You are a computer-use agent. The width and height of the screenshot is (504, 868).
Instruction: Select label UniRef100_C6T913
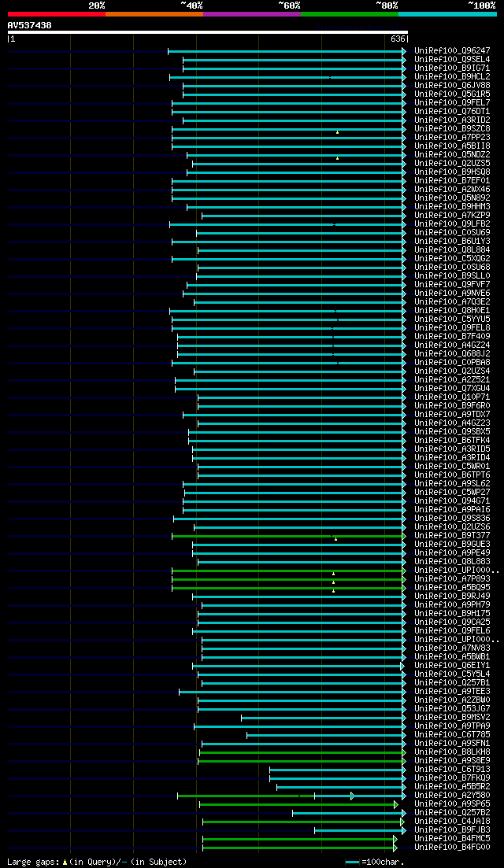point(452,770)
